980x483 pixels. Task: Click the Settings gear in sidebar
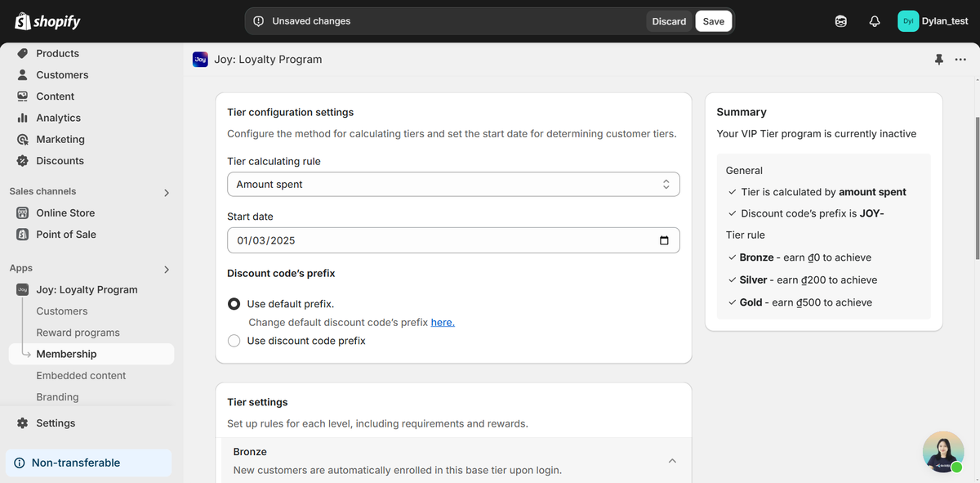click(23, 423)
